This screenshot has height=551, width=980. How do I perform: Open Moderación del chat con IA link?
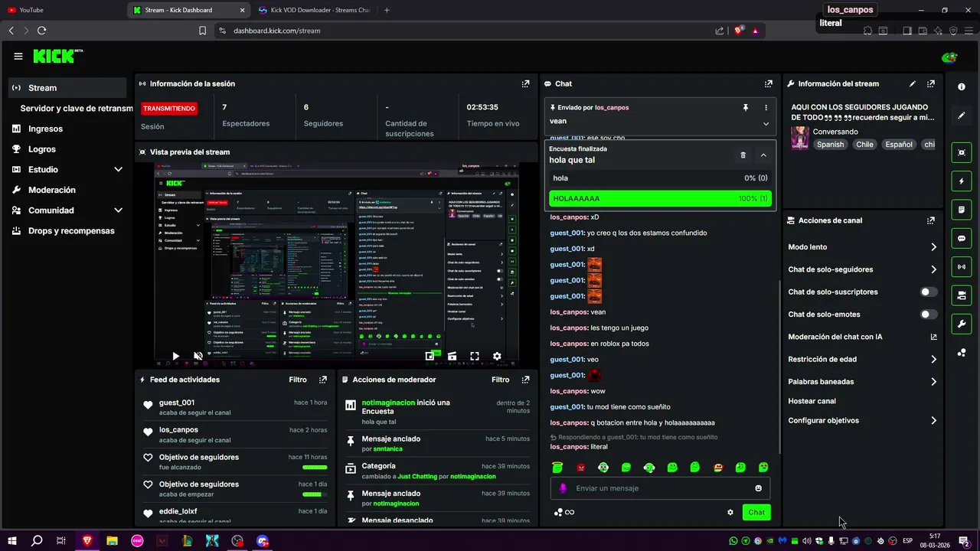862,337
